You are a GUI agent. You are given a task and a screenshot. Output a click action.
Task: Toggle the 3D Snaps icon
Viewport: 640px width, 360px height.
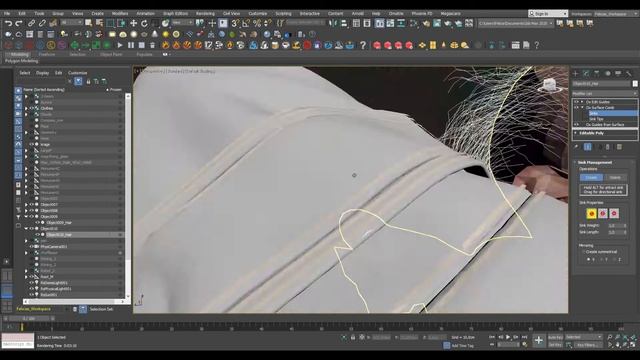(x=235, y=24)
